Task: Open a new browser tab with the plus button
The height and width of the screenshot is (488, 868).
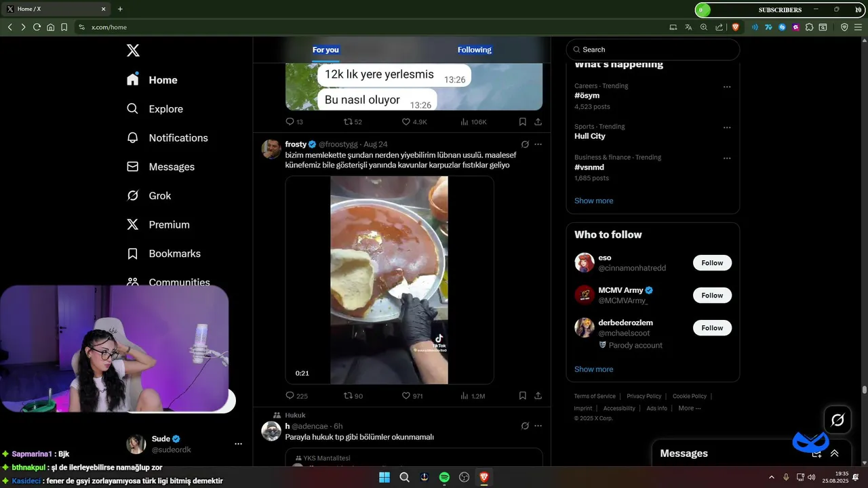Action: pyautogui.click(x=120, y=9)
